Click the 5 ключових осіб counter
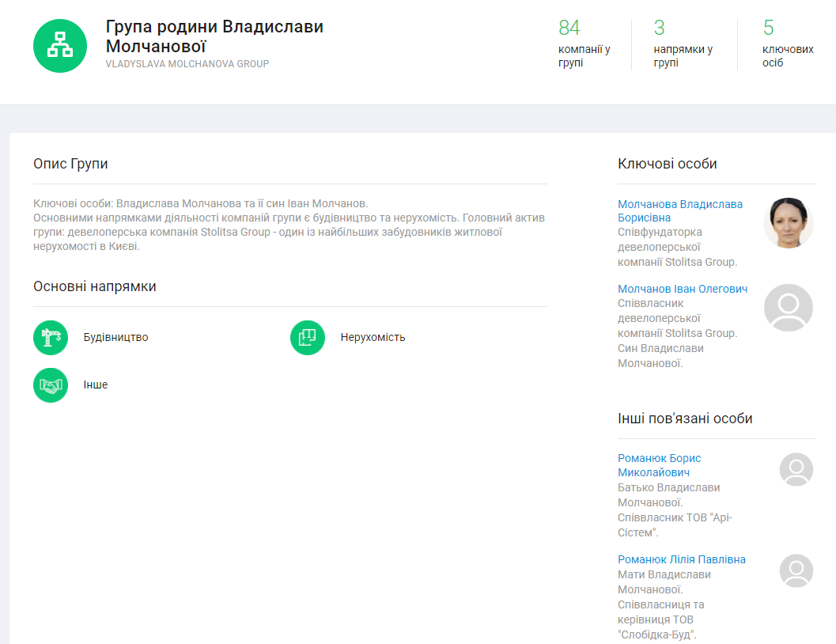Image resolution: width=836 pixels, height=644 pixels. coord(787,44)
